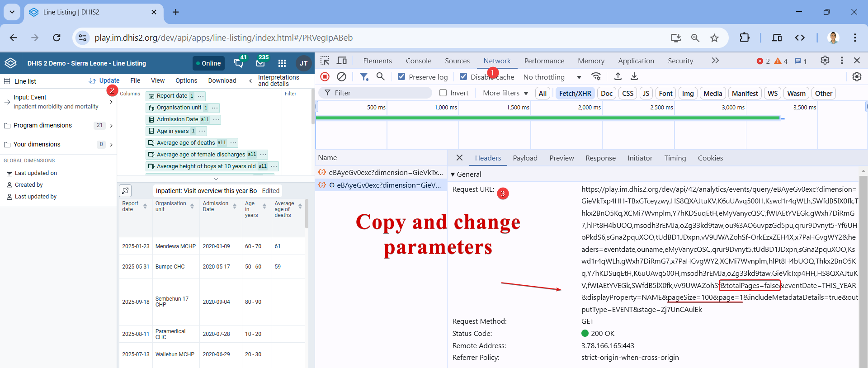This screenshot has height=368, width=868.
Task: Open DevTools settings gear
Action: click(825, 61)
